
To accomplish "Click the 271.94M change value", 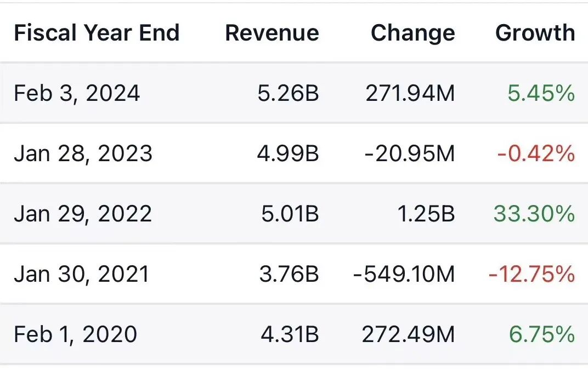I will pyautogui.click(x=410, y=93).
